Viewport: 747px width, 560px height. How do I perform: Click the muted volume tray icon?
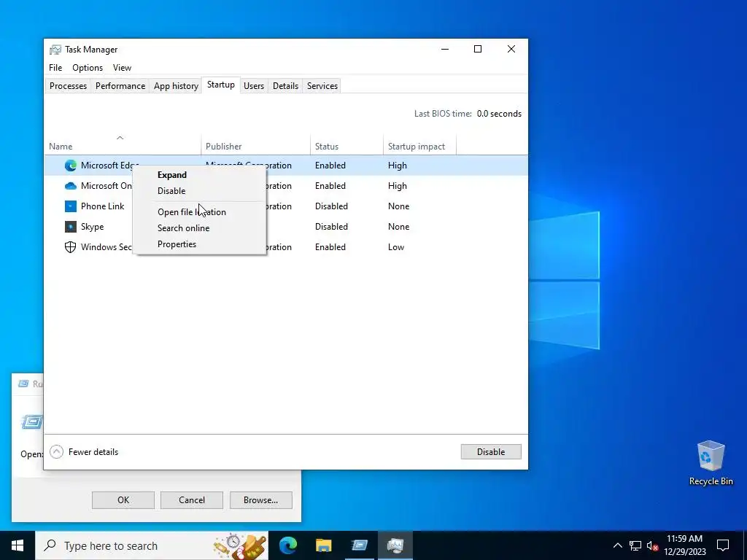(652, 545)
